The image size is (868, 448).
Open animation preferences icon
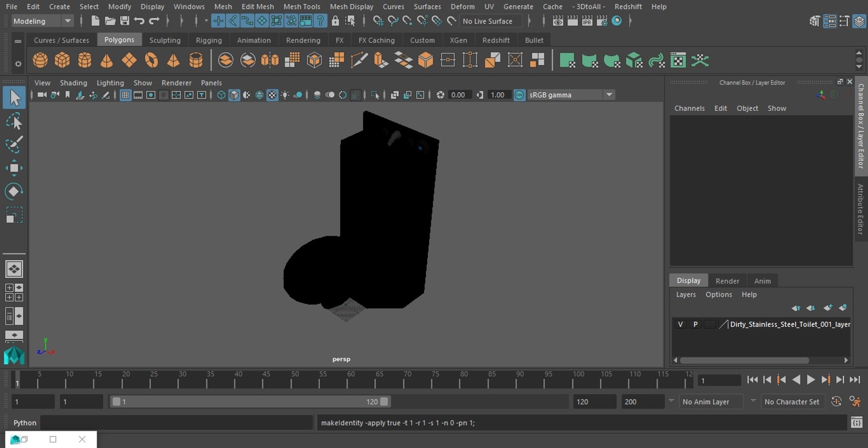(855, 401)
